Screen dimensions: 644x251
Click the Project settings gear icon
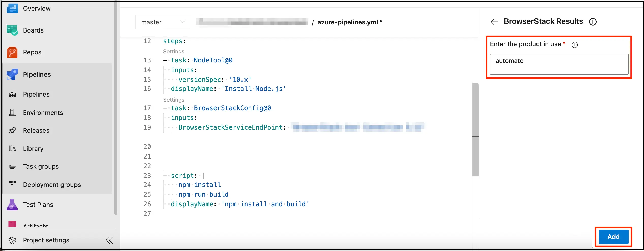point(12,240)
